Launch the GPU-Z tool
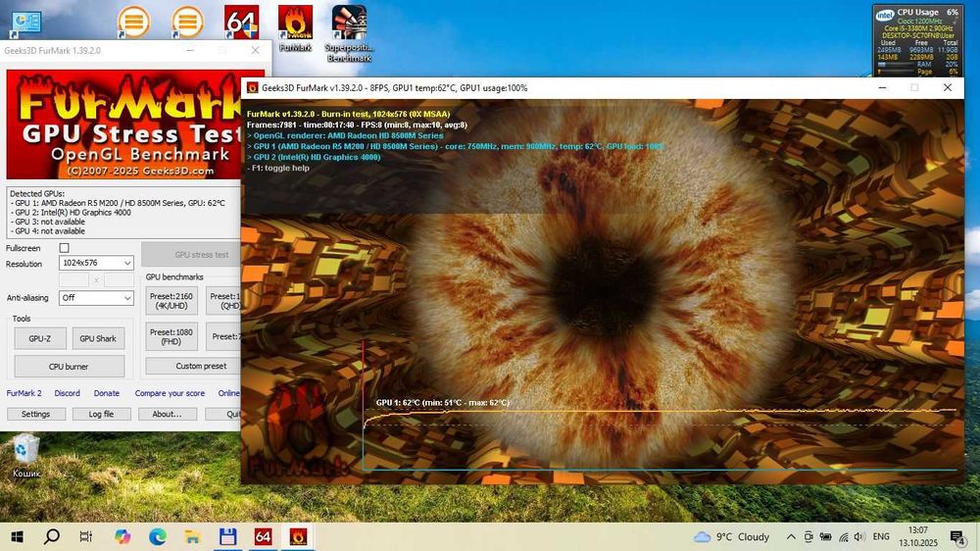 [x=39, y=338]
